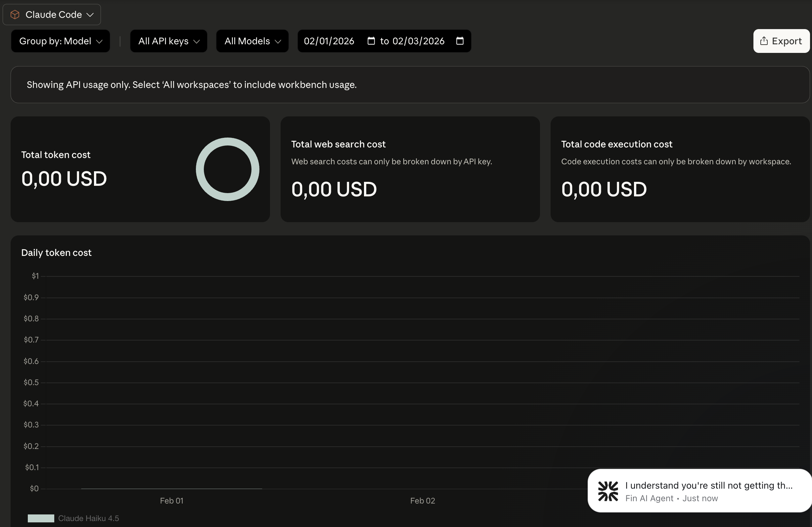Click the $0.5 y-axis label
812x527 pixels.
[31, 382]
